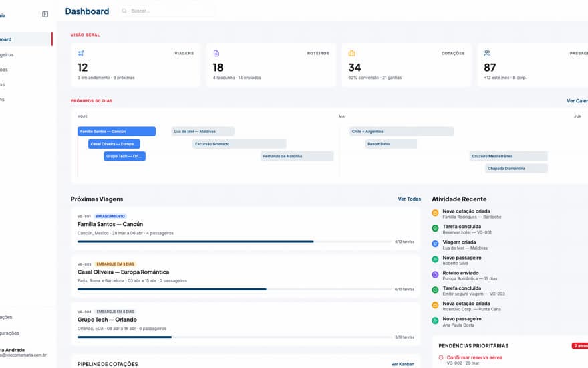Select Grupo Tech timeline bar
This screenshot has width=588, height=368.
[x=124, y=156]
